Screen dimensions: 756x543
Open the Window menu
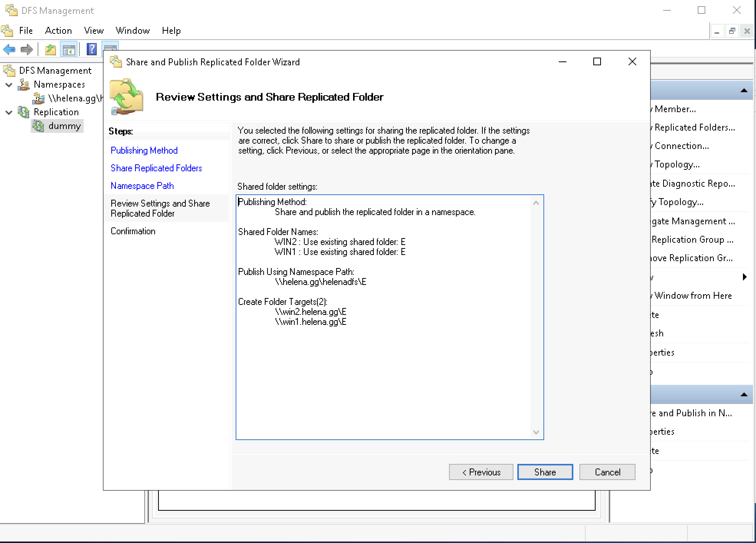[132, 31]
